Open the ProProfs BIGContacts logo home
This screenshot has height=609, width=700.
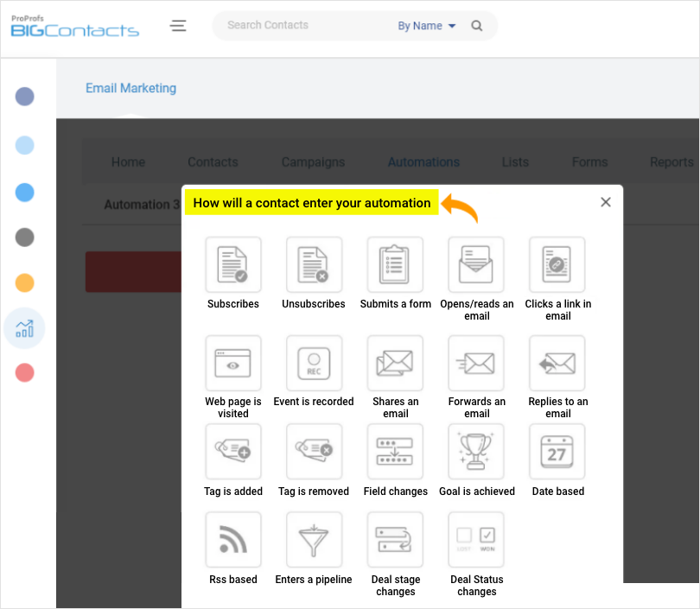tap(74, 26)
